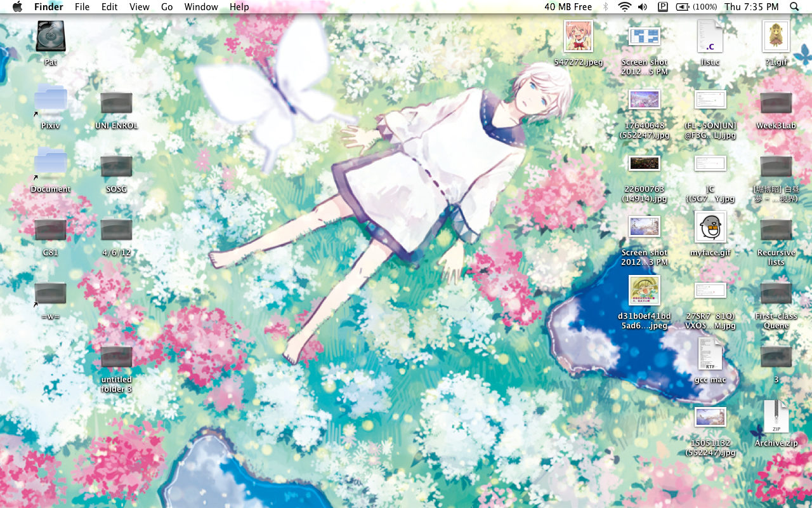
Task: Open the input source P menu
Action: click(x=663, y=7)
